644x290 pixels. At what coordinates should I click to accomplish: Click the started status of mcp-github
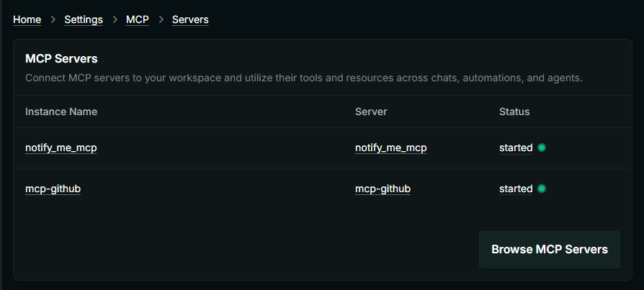point(515,189)
